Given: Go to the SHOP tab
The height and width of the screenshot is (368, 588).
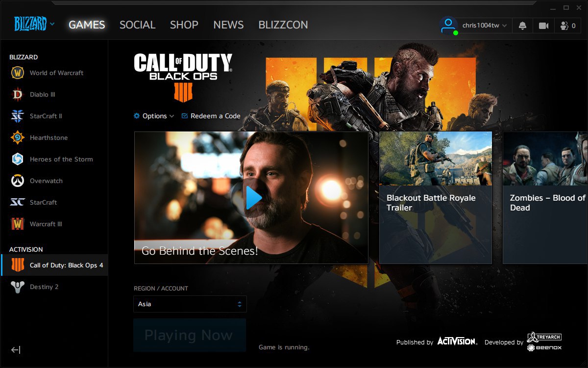Looking at the screenshot, I should 184,25.
